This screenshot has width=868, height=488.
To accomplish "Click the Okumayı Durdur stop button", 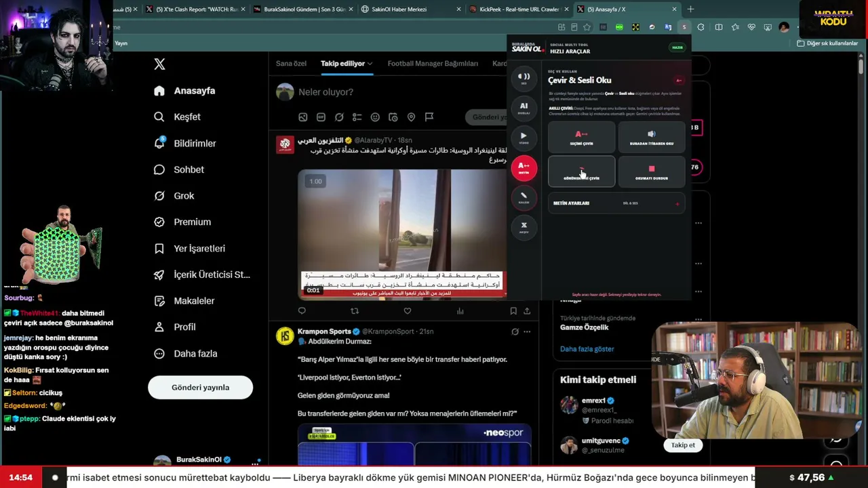I will click(x=652, y=171).
